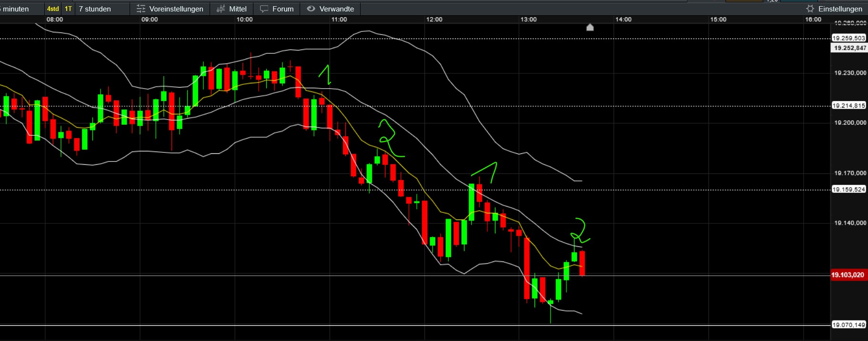Click the candlestick icon beside Mittel
868x341 pixels.
pyautogui.click(x=221, y=9)
